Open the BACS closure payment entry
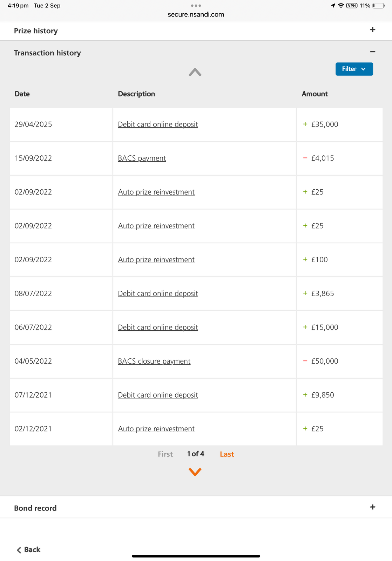Screen dimensions: 392x561 coord(154,361)
